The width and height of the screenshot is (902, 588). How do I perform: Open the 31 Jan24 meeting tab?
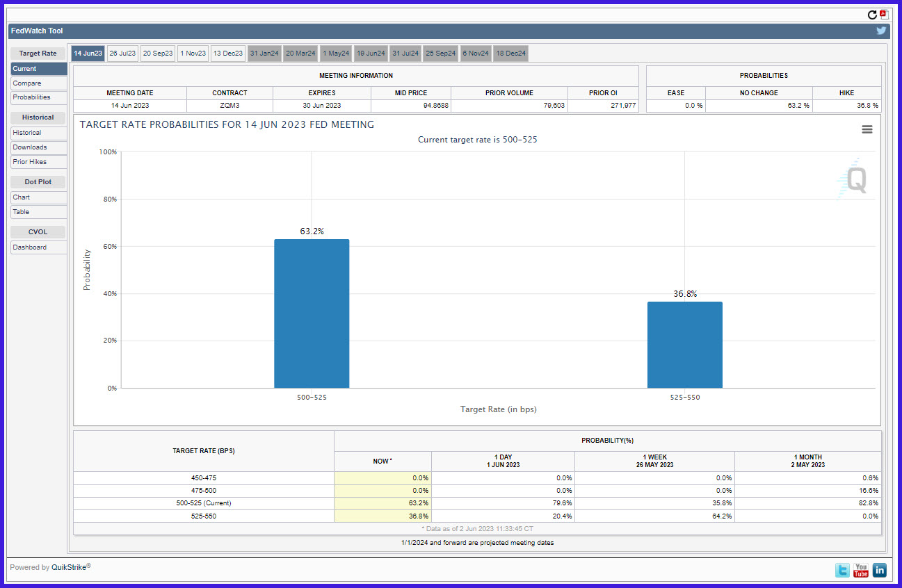click(x=264, y=54)
